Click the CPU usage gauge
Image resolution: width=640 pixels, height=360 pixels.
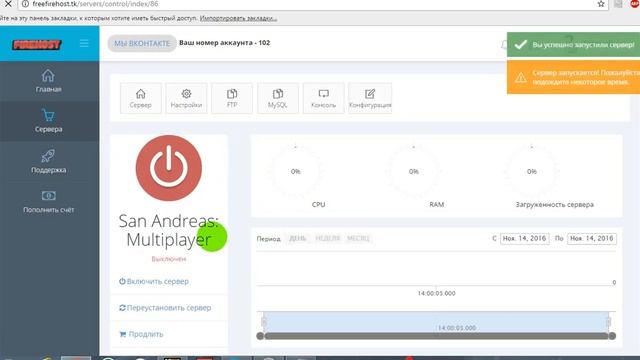[296, 171]
